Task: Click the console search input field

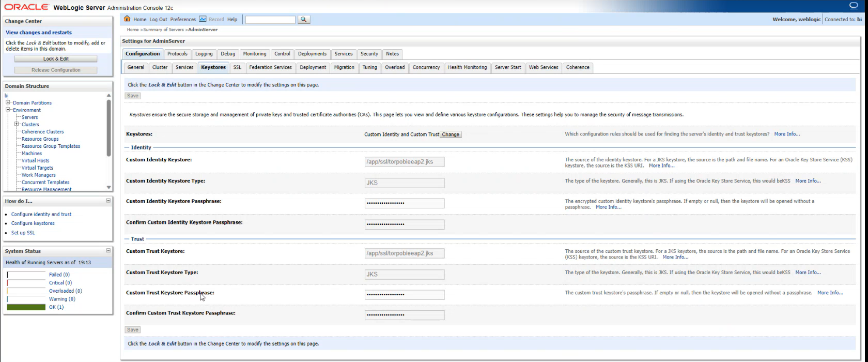Action: tap(270, 20)
